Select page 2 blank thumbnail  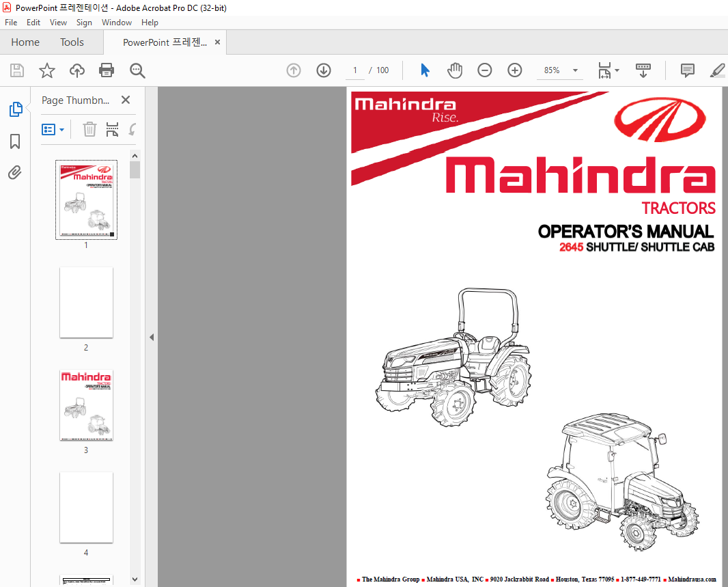pos(86,302)
